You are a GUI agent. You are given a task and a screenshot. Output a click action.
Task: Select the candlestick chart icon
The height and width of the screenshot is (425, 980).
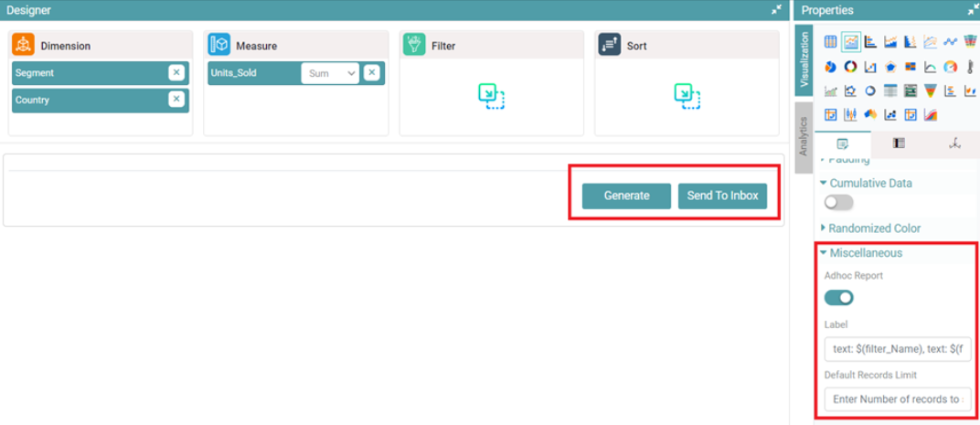[850, 115]
